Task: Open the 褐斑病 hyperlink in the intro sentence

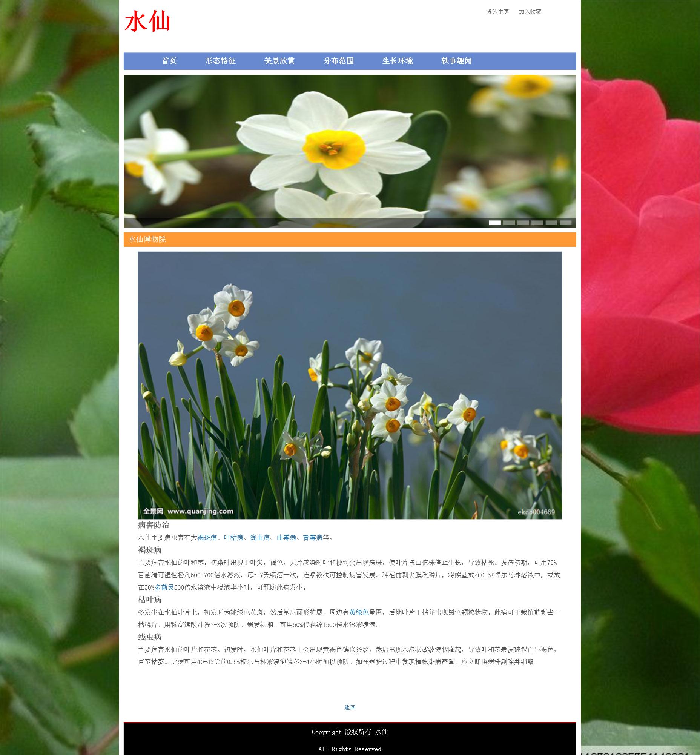Action: pos(207,537)
